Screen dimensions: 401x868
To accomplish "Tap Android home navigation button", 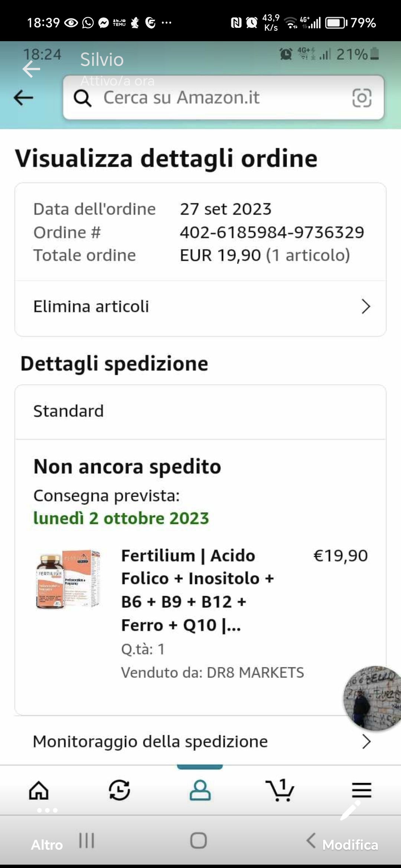I will pyautogui.click(x=199, y=840).
